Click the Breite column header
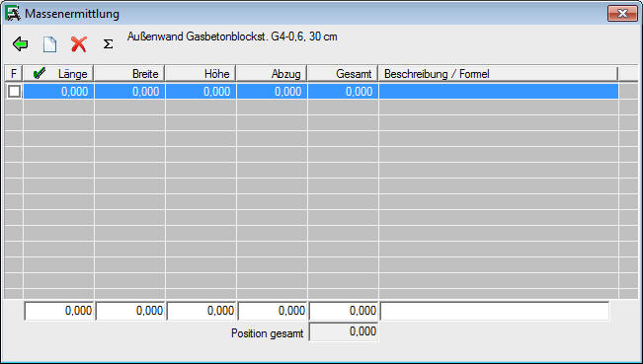This screenshot has width=643, height=364. 129,74
